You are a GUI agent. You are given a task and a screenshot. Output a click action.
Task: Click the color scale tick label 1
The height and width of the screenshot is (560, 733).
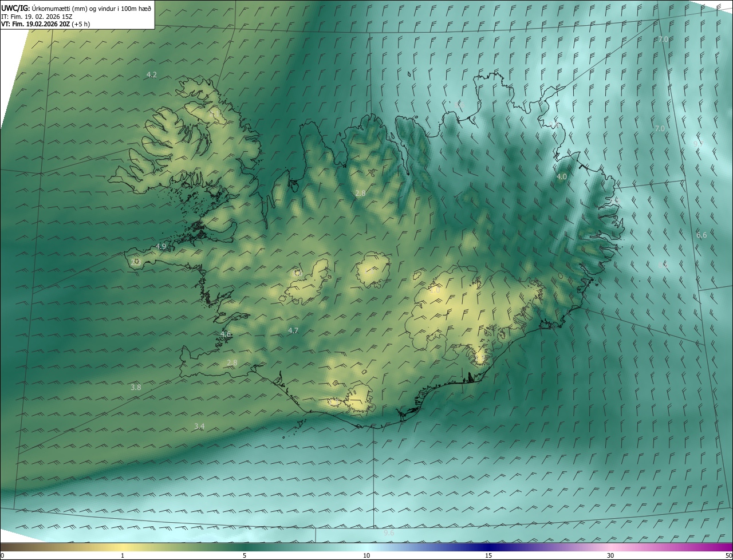click(123, 555)
